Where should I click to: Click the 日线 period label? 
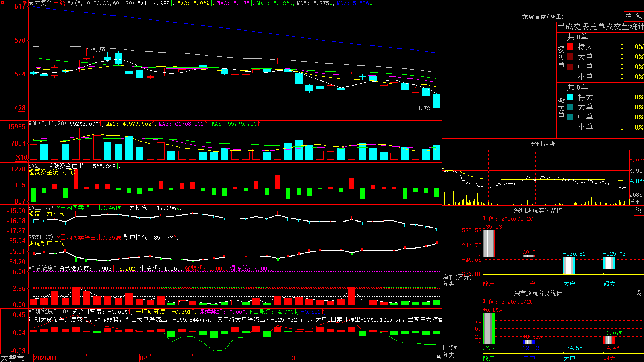[59, 3]
